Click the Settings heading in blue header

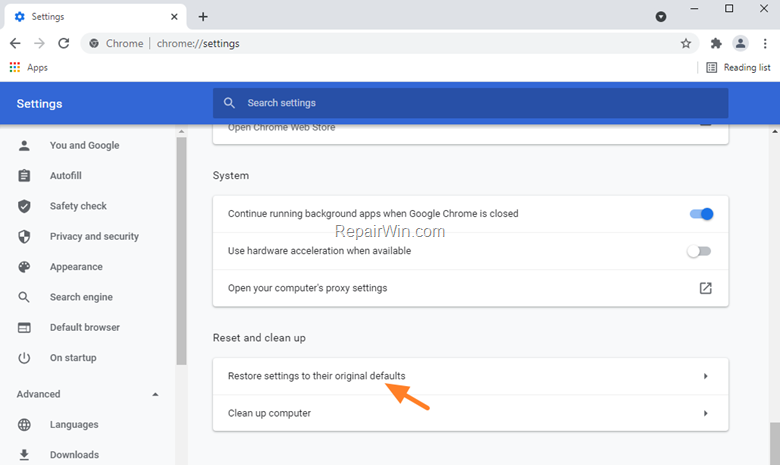pyautogui.click(x=39, y=103)
